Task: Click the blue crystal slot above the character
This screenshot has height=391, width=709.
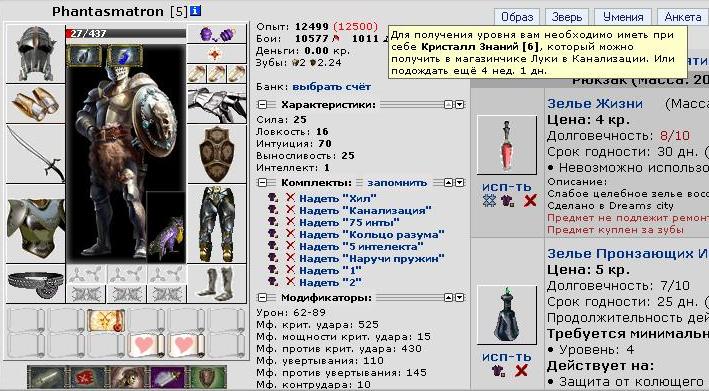Action: click(x=125, y=56)
